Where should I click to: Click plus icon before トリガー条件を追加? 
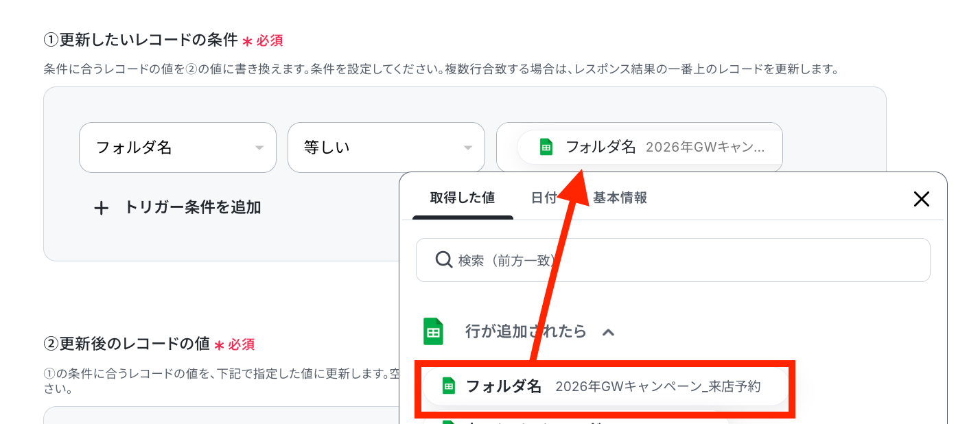click(101, 208)
